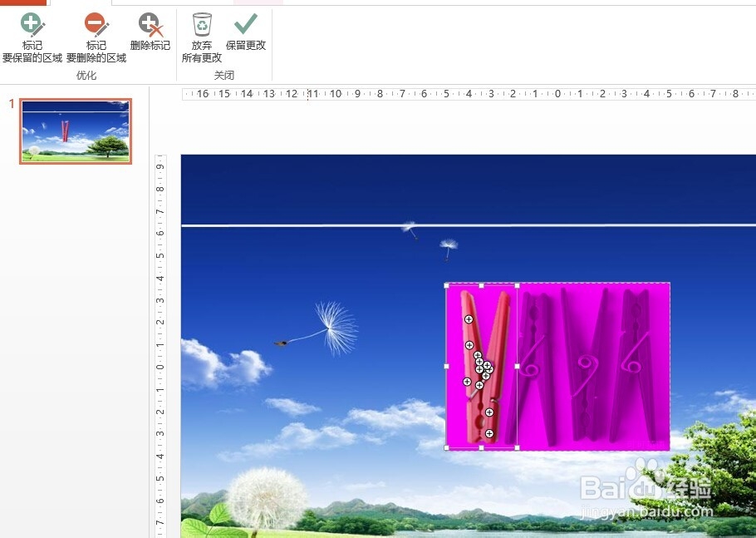This screenshot has height=538, width=756.
Task: Click topmost keep marker on the red clothespin
Action: click(x=469, y=319)
